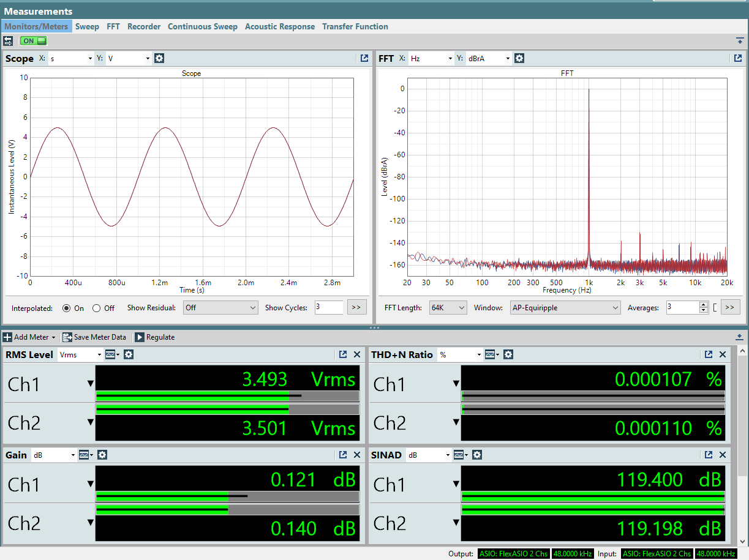Screen dimensions: 749x560
Task: Switch to Continuous Sweep tab
Action: point(203,26)
